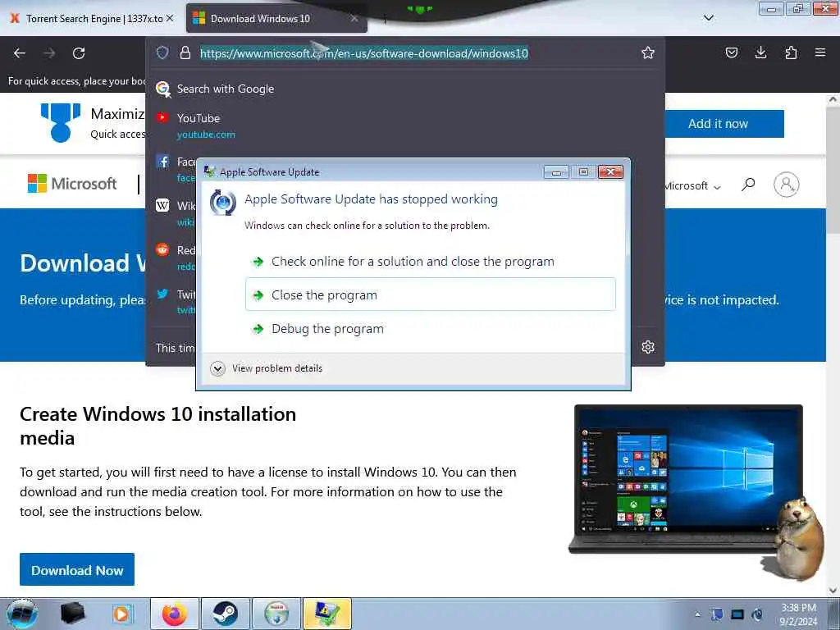Close the Download Windows 10 tab
840x630 pixels.
pos(354,18)
